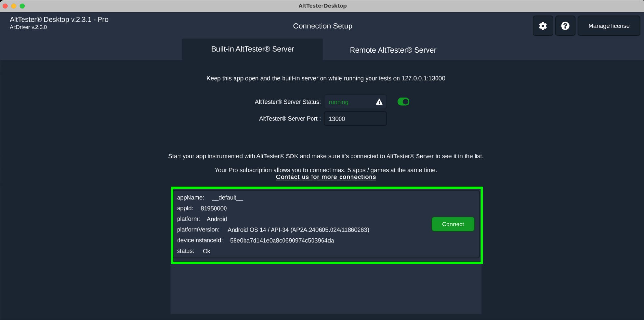Connect to the __default__ Android app
The width and height of the screenshot is (644, 320).
click(x=453, y=224)
